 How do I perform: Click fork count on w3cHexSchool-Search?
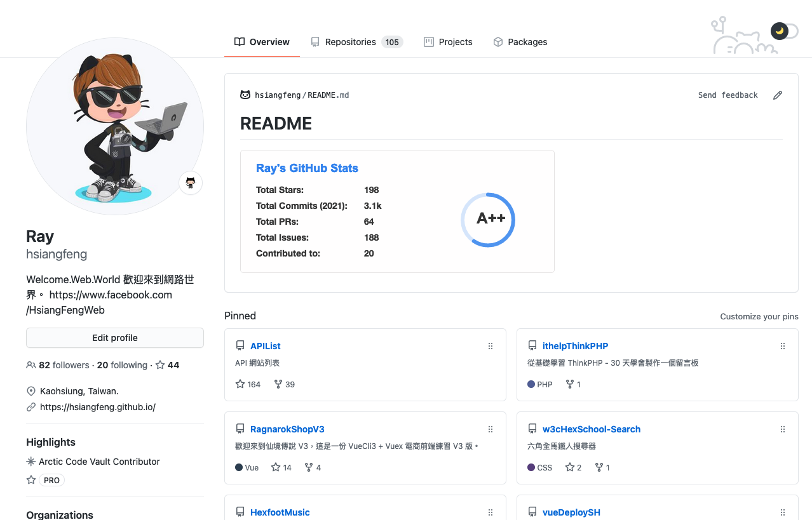602,467
